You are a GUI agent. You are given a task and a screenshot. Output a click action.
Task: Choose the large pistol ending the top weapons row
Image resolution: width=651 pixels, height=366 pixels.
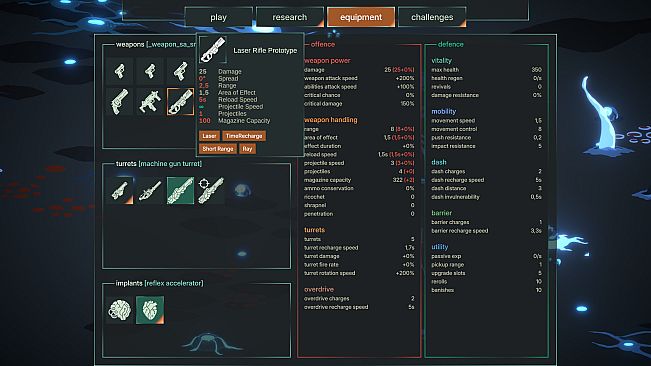tap(180, 71)
